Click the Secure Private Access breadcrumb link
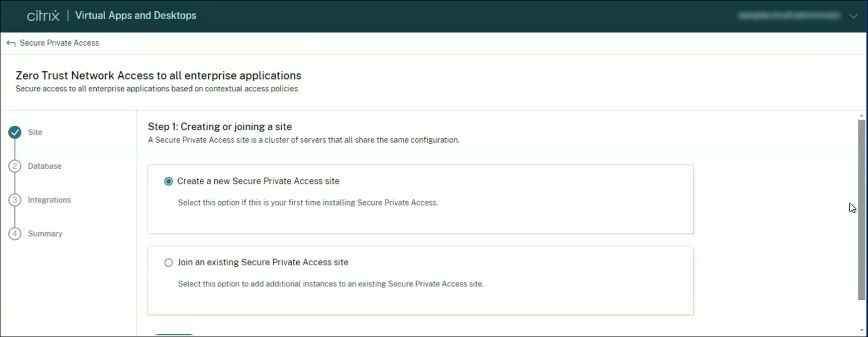 [x=59, y=43]
